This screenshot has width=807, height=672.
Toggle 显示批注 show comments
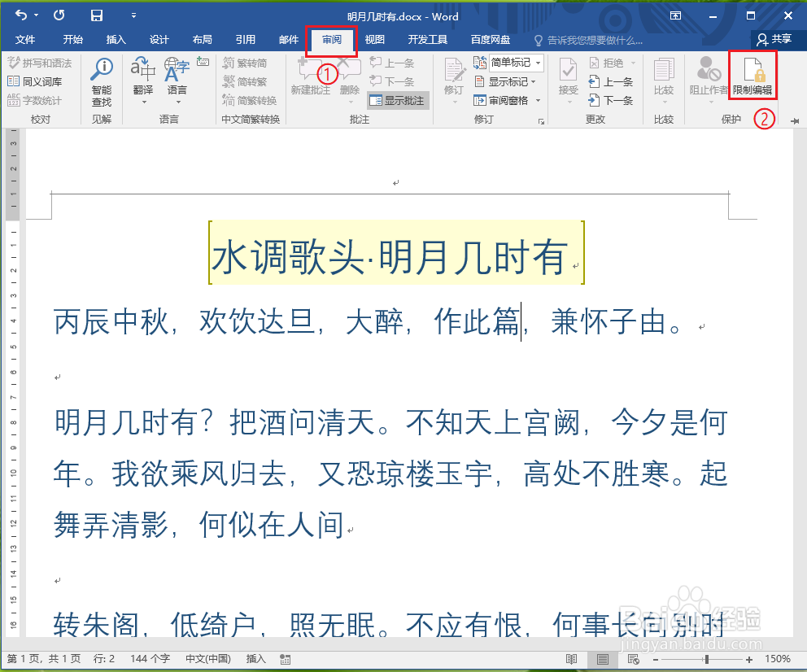click(397, 100)
